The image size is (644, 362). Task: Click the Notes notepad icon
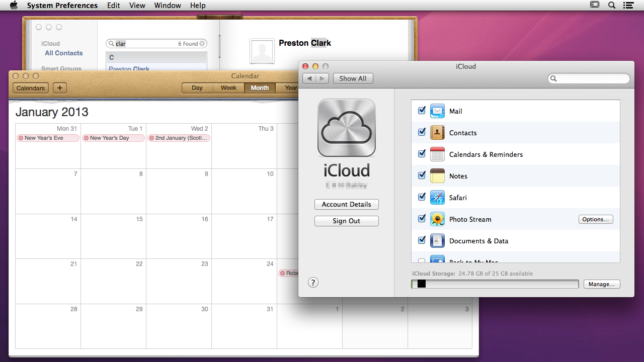pyautogui.click(x=437, y=176)
